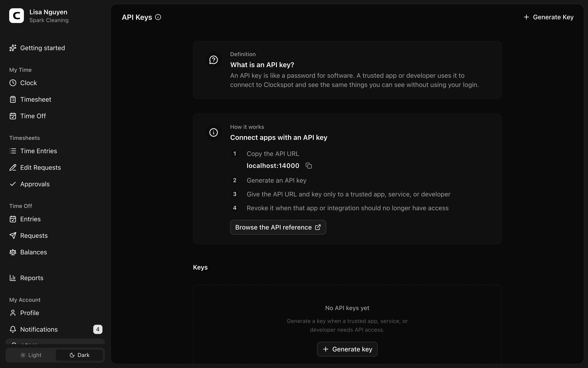588x368 pixels.
Task: Click the API Keys page title
Action: (137, 17)
